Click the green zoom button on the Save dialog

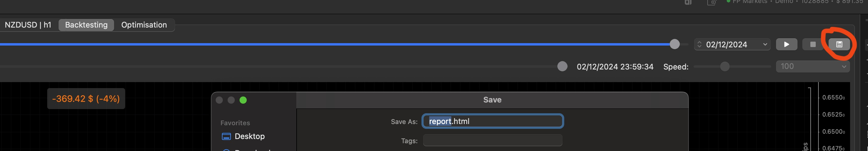[x=243, y=100]
